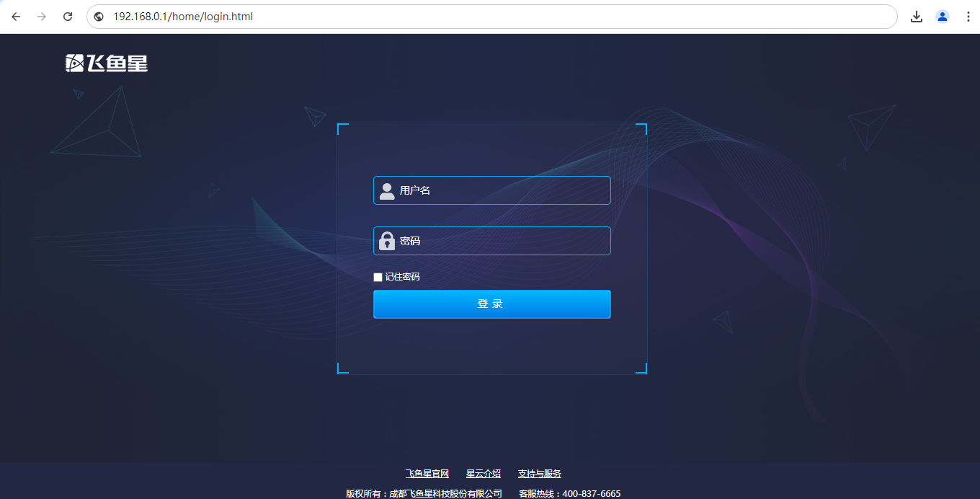Open the 星云介绍 footer link
The height and width of the screenshot is (499, 980).
pyautogui.click(x=483, y=474)
